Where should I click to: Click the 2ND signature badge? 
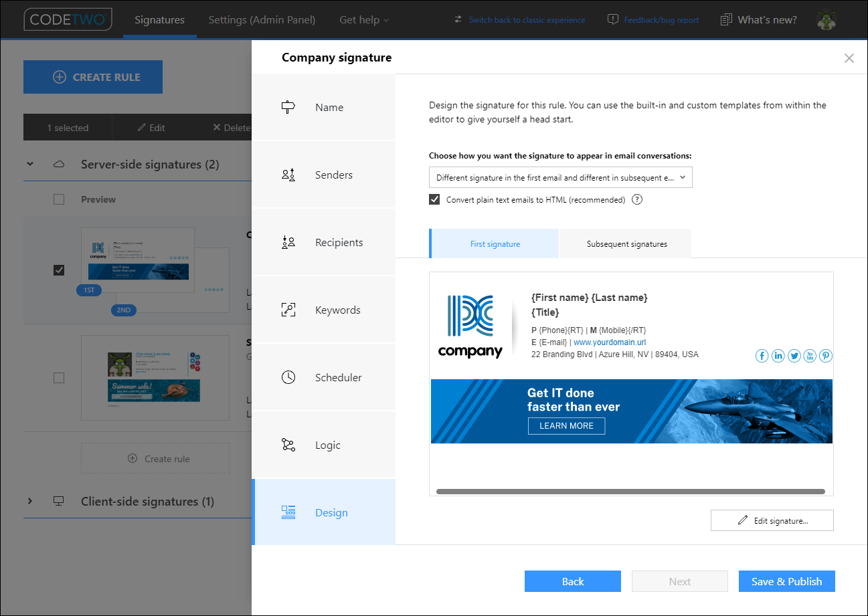click(124, 310)
